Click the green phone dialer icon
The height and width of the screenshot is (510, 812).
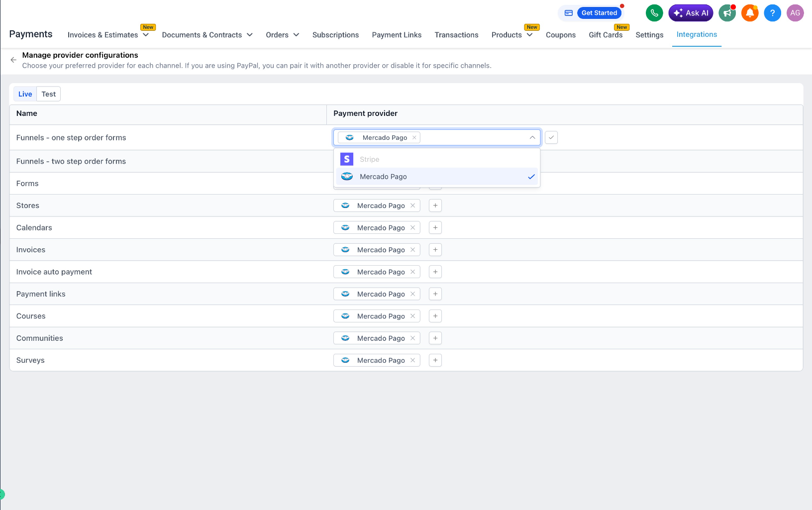(x=654, y=13)
